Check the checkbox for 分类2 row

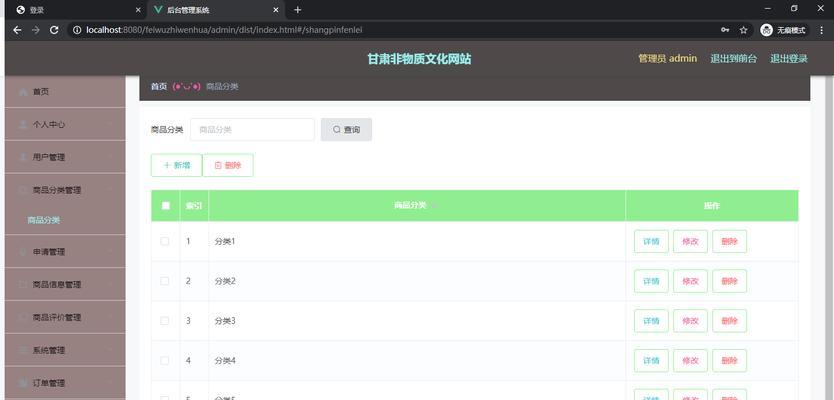point(165,281)
